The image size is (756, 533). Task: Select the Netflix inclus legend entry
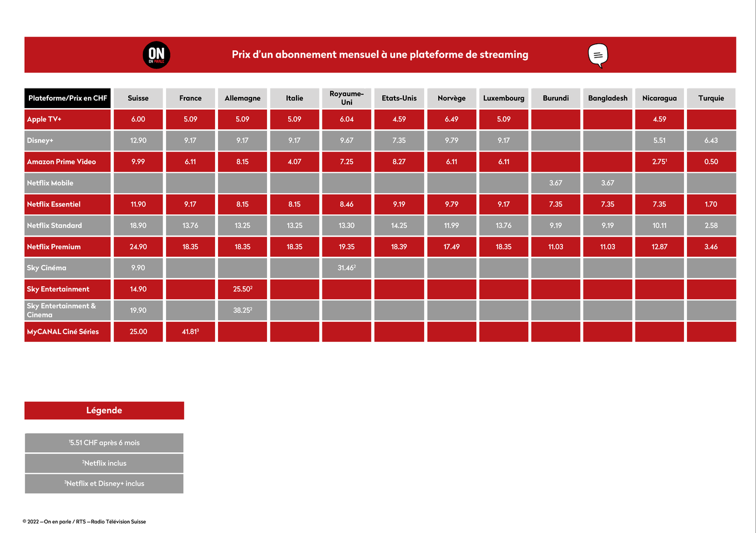point(104,463)
